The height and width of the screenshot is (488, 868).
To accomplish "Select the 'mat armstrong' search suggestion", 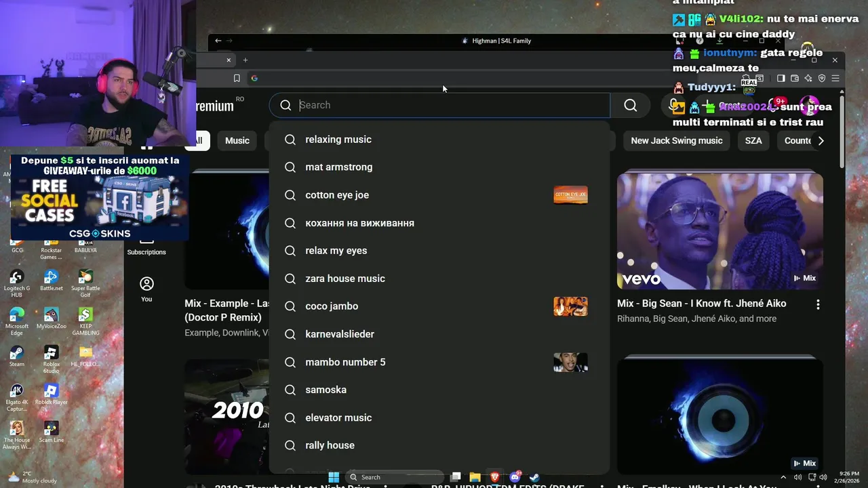I will [x=439, y=167].
